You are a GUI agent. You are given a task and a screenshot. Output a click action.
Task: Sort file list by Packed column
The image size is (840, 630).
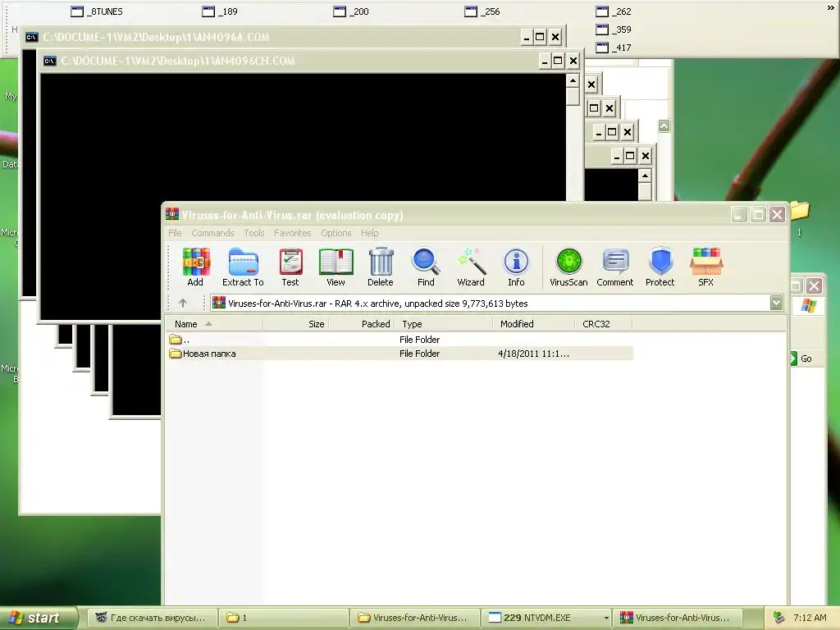pyautogui.click(x=362, y=324)
